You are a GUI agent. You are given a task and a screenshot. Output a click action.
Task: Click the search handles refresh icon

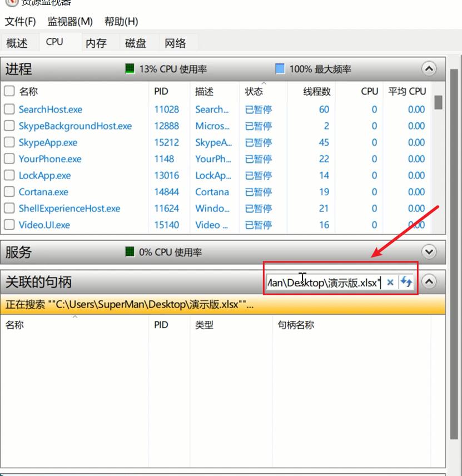(x=406, y=282)
